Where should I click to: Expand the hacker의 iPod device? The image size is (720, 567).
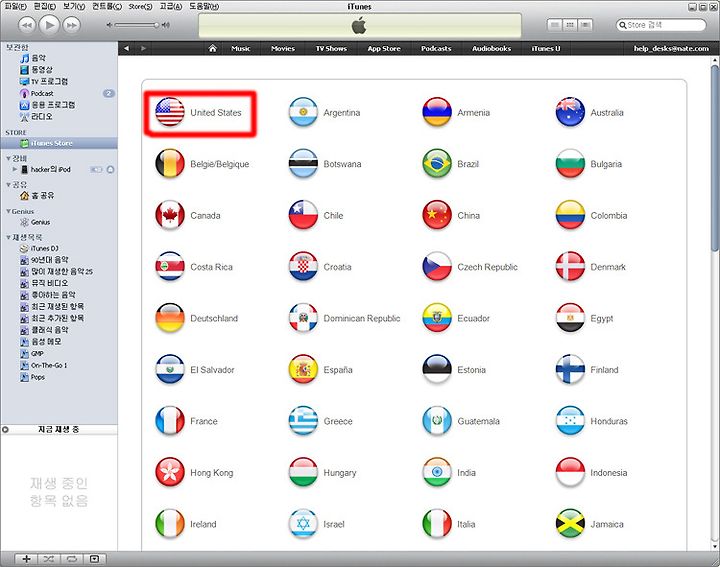point(15,169)
